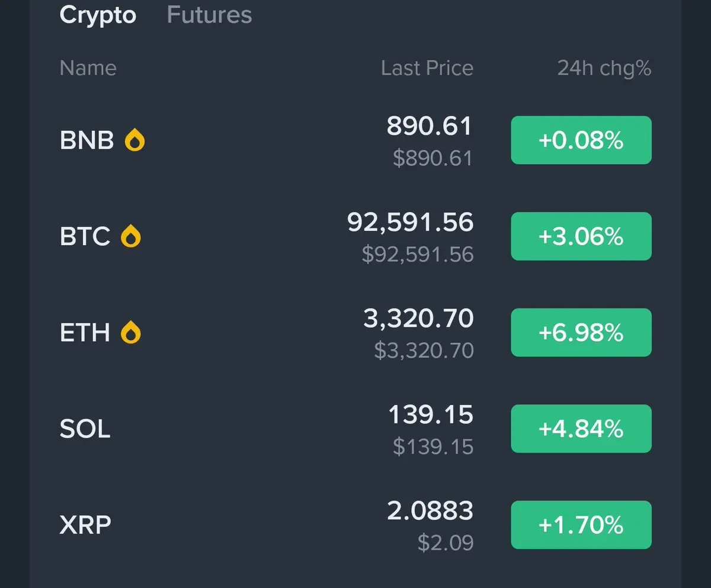This screenshot has height=588, width=711.
Task: Open the XRP coin name
Action: click(x=85, y=525)
